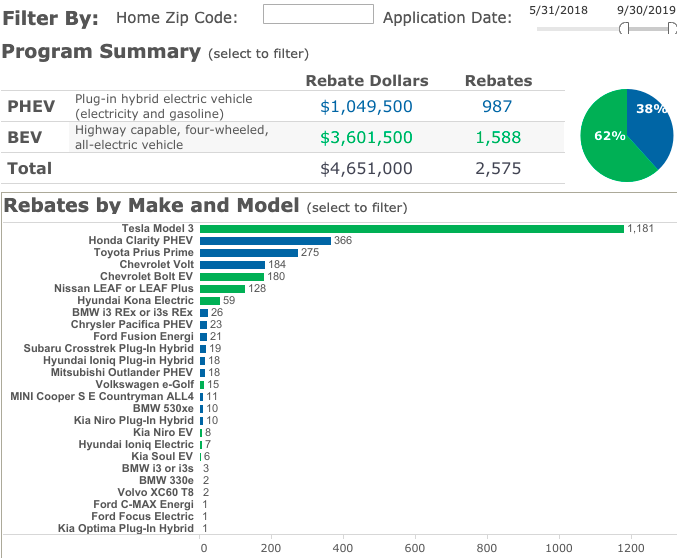Click the Rebates column header
Viewport: 677px width, 558px height.
(x=498, y=81)
